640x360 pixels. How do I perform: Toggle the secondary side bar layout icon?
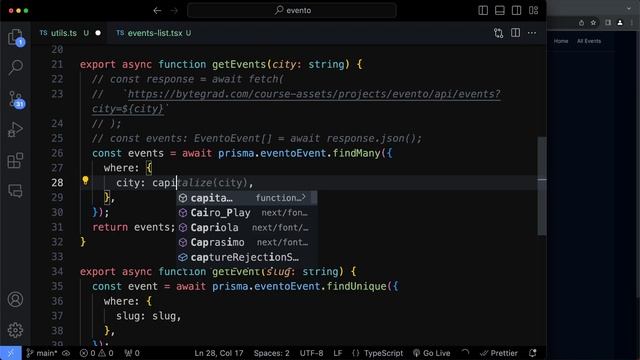516,11
